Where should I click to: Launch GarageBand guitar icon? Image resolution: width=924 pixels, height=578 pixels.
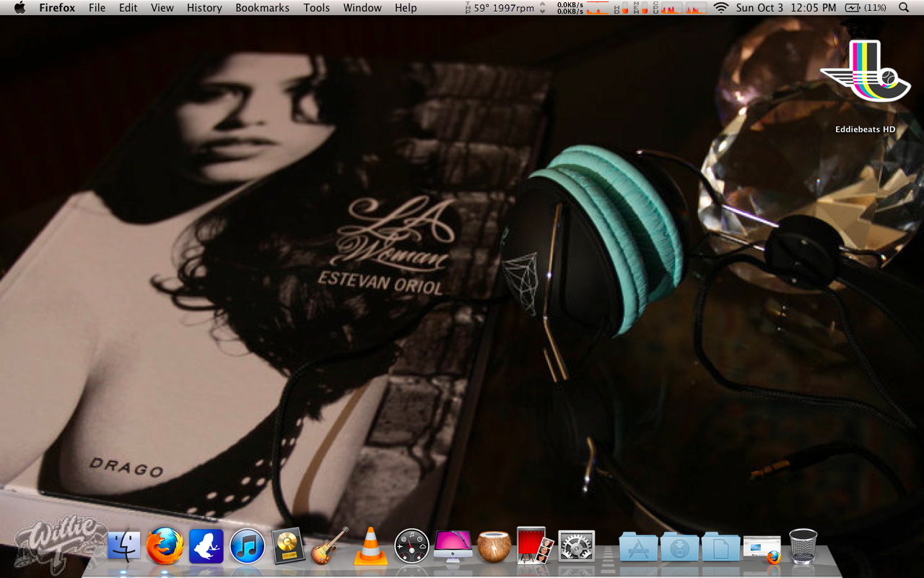329,545
